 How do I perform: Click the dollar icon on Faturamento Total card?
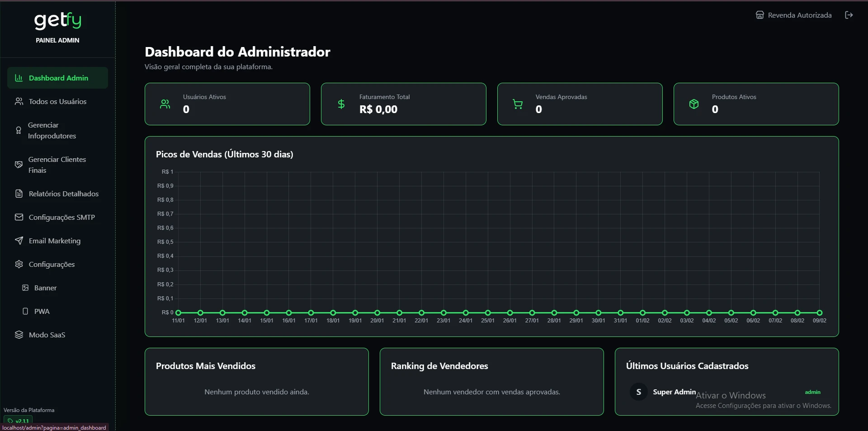click(341, 104)
